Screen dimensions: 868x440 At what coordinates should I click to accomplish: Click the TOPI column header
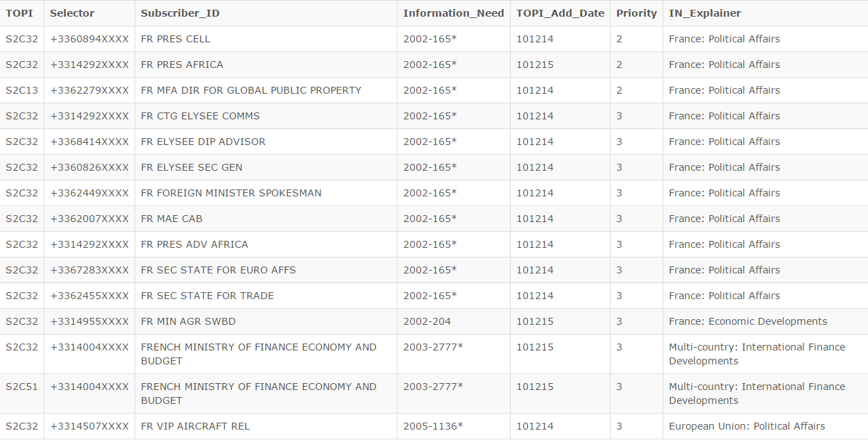coord(19,13)
